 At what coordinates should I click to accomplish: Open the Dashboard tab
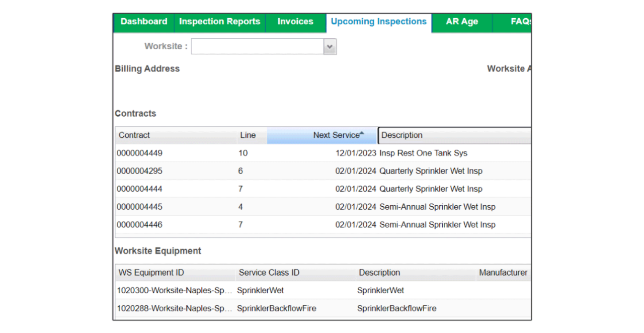pos(144,22)
